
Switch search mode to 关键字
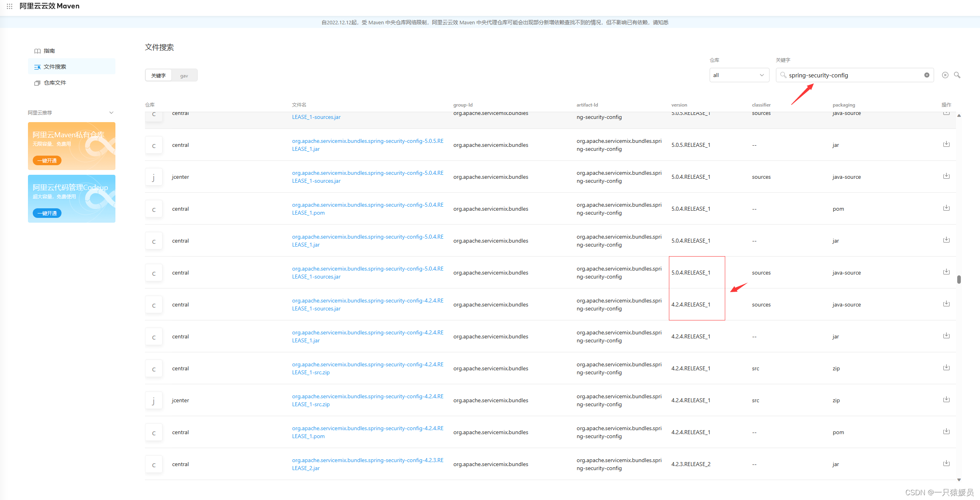point(159,75)
